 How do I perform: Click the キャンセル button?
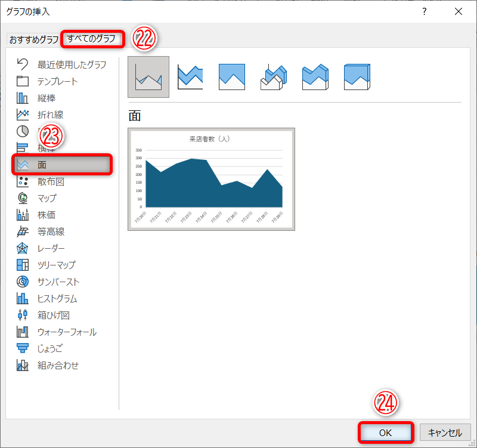pos(445,432)
